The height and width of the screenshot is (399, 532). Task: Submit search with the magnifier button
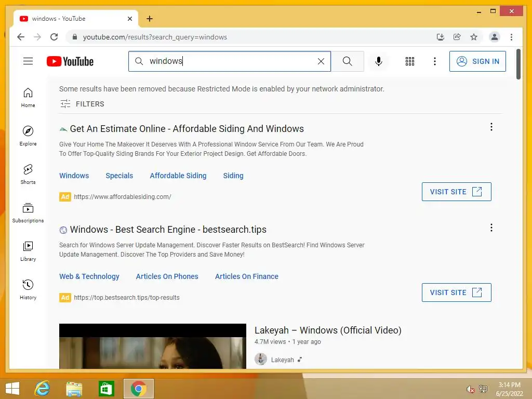tap(347, 61)
